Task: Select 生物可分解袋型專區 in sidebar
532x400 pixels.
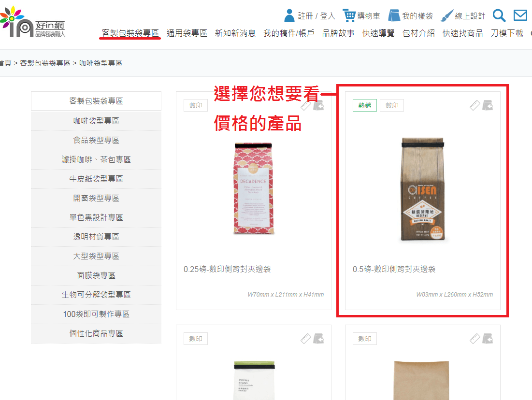Action: pyautogui.click(x=96, y=295)
